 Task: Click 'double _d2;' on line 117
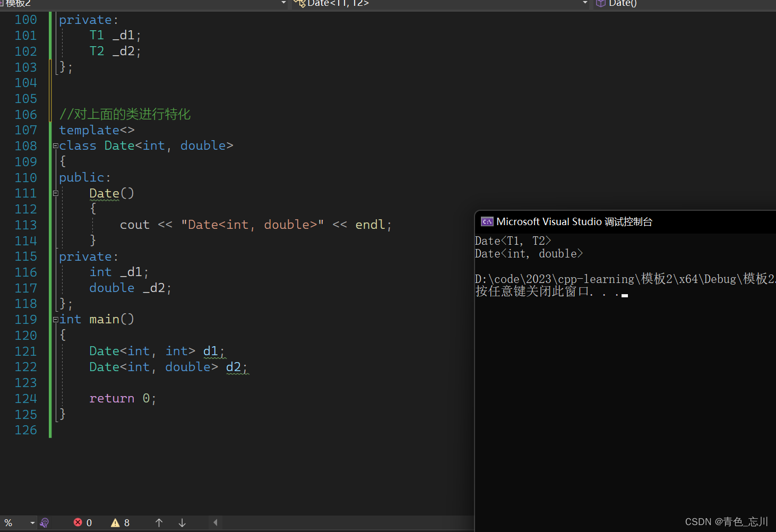pos(131,288)
